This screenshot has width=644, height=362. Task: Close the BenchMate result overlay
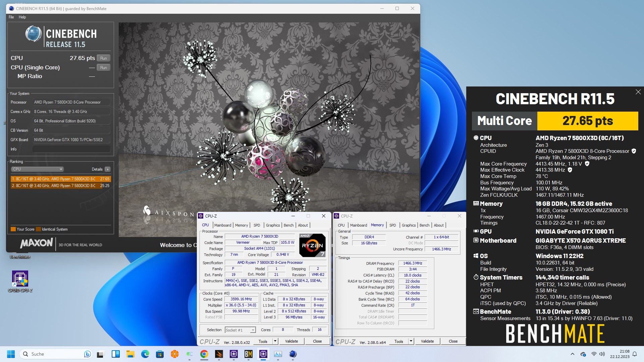tap(638, 92)
